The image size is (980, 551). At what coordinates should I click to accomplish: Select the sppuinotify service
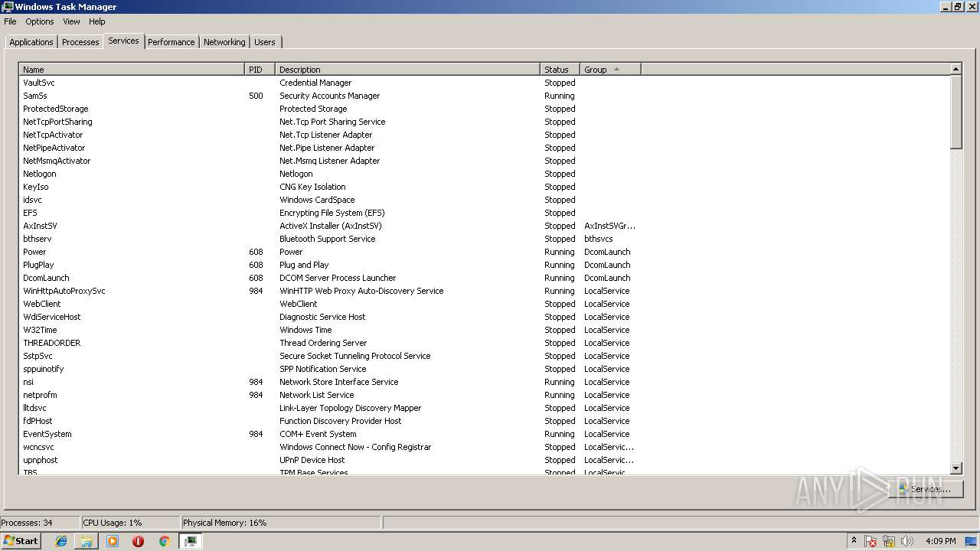tap(44, 369)
